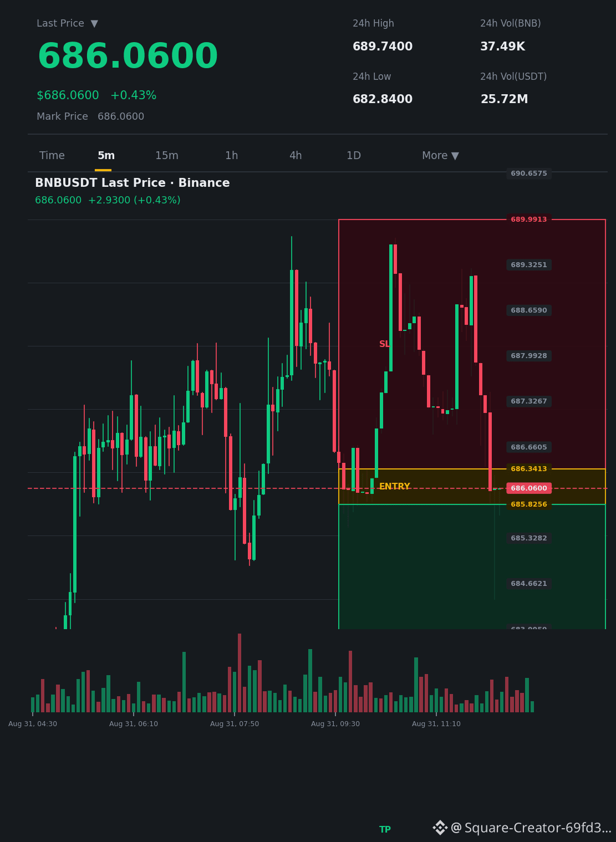Screen dimensions: 616x842
Task: Open the Last Price dropdown arrow
Action: (x=94, y=24)
